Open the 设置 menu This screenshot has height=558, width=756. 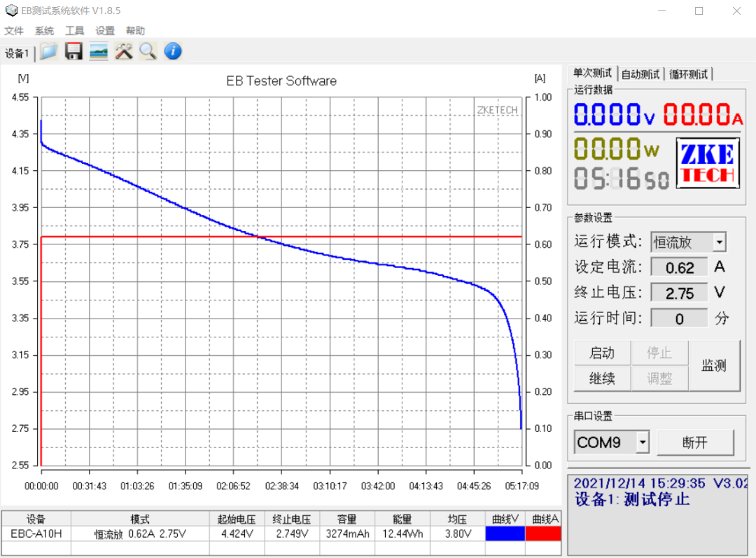tap(104, 31)
